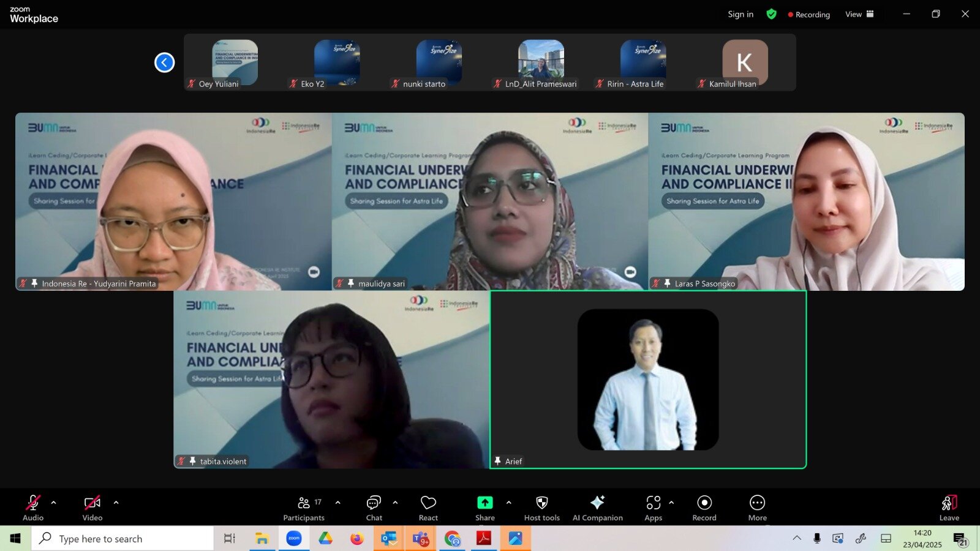The width and height of the screenshot is (980, 551).
Task: Expand audio settings arrow next to Audio
Action: 53,503
